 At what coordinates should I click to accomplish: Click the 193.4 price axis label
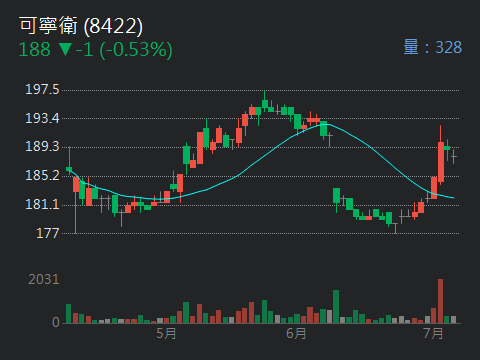pos(42,118)
